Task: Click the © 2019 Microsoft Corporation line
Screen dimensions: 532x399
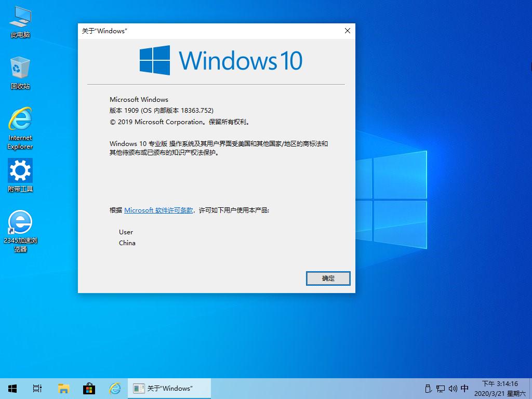Action: [180, 122]
